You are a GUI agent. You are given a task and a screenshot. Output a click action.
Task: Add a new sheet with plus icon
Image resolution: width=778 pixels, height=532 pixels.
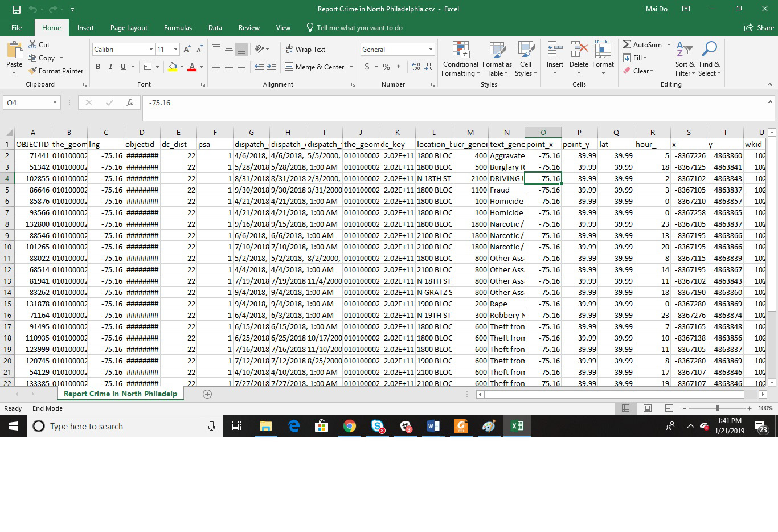coord(207,394)
